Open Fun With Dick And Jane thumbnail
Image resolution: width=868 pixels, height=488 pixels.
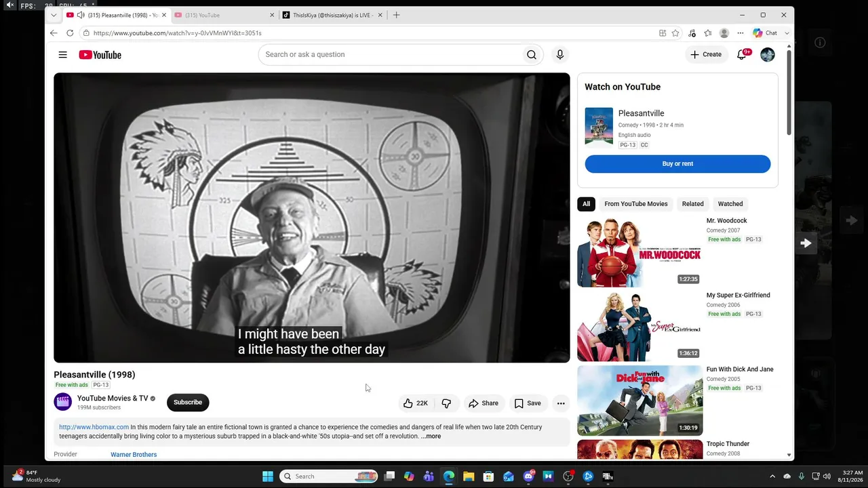pyautogui.click(x=639, y=401)
